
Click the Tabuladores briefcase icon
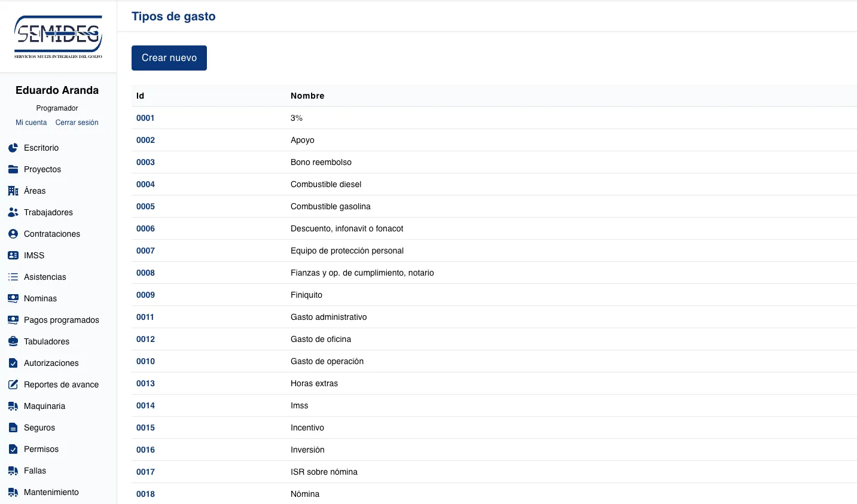point(13,341)
